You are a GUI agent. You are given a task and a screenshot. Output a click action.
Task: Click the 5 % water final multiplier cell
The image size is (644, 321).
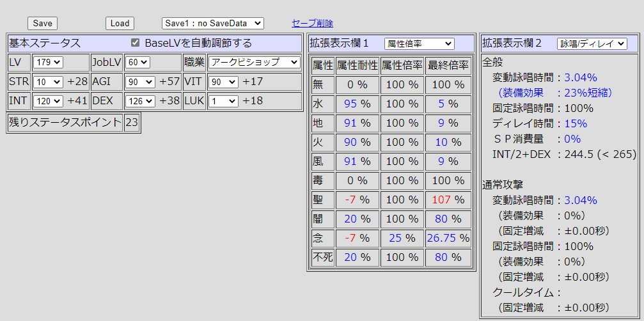click(448, 104)
